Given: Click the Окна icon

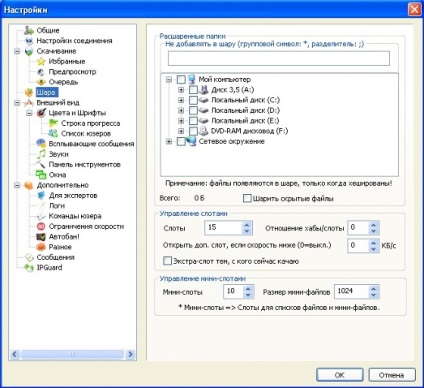Looking at the screenshot, I should point(41,175).
